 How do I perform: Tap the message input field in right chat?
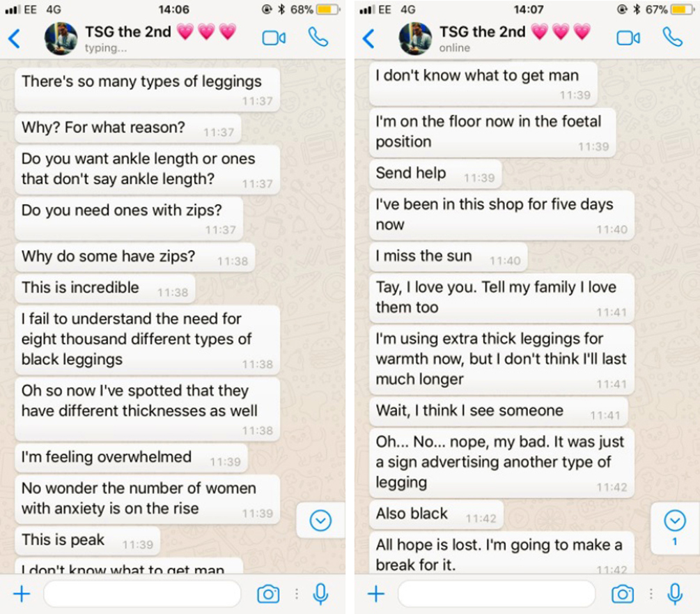point(496,594)
